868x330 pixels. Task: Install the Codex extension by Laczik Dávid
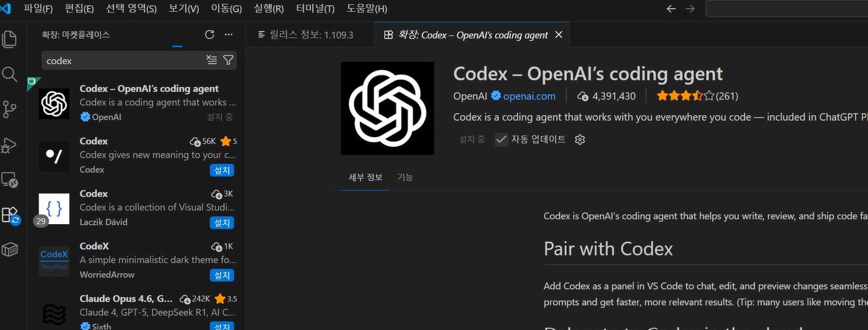tap(222, 223)
